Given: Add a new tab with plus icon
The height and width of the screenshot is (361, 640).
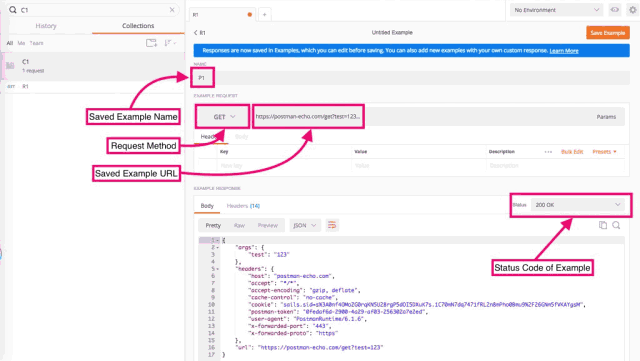Looking at the screenshot, I should (264, 15).
